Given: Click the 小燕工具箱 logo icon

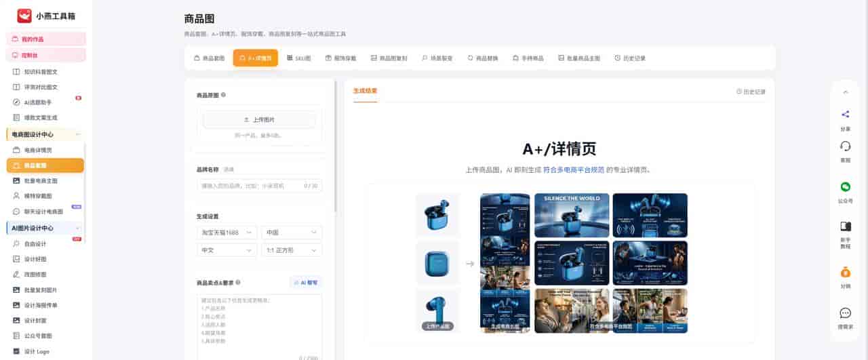Looking at the screenshot, I should coord(24,15).
